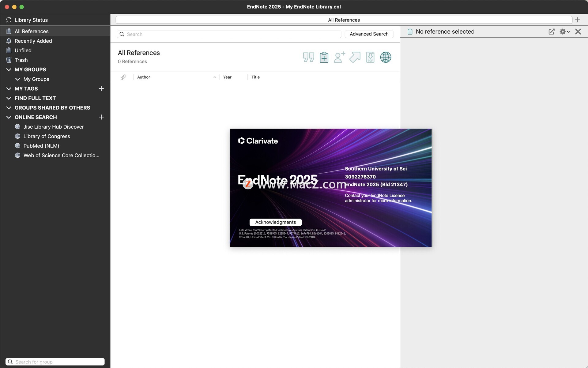Sort by attachment paperclip column
This screenshot has width=588, height=368.
[x=123, y=77]
